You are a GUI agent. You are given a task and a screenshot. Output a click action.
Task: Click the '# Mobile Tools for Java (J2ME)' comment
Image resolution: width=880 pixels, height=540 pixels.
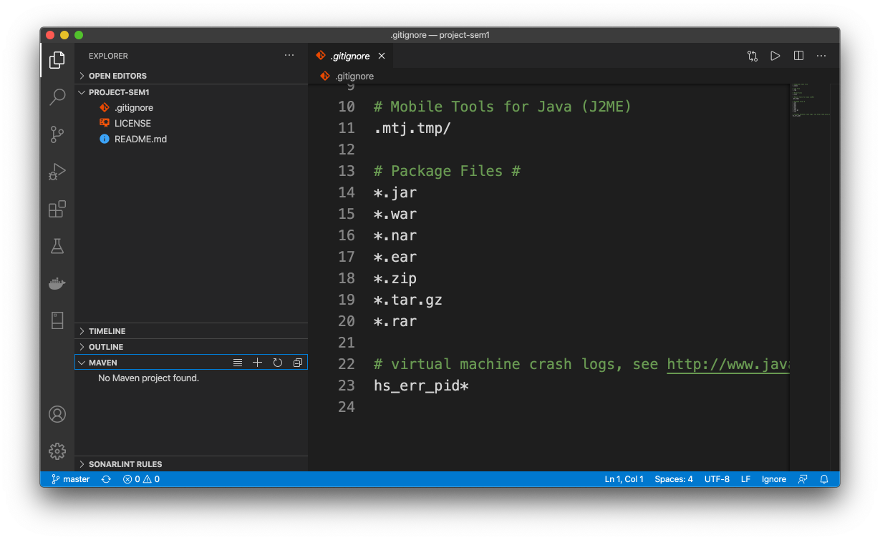pos(502,107)
